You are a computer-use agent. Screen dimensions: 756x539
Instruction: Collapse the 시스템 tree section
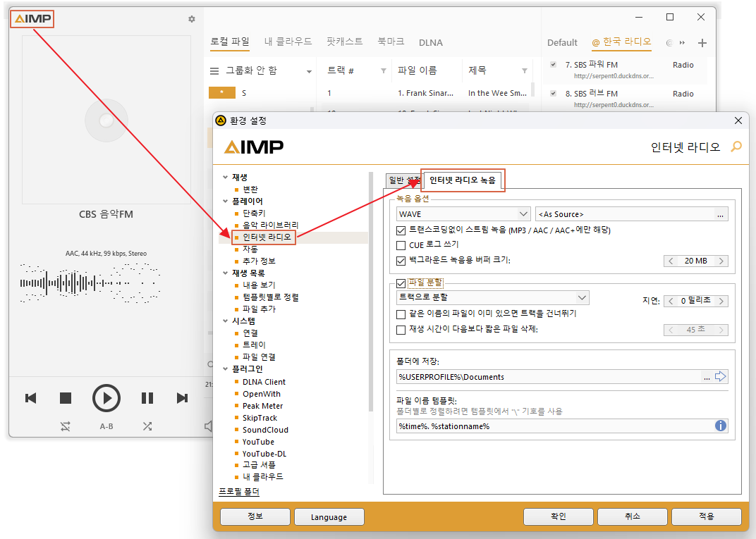pos(225,321)
